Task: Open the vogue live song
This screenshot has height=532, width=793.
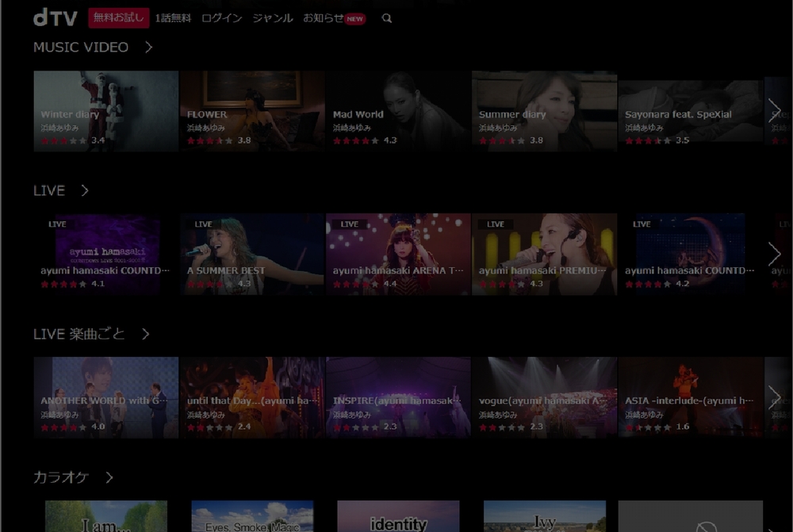Action: [x=544, y=397]
